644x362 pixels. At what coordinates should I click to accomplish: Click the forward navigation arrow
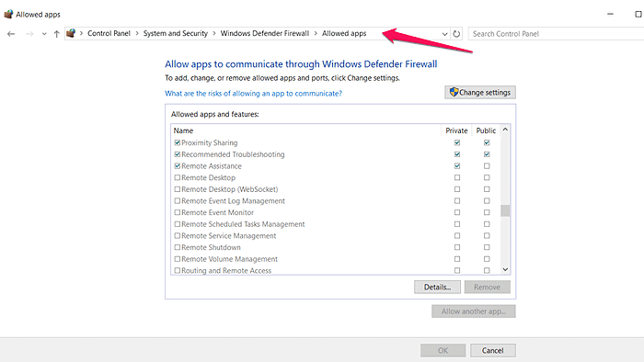[29, 34]
